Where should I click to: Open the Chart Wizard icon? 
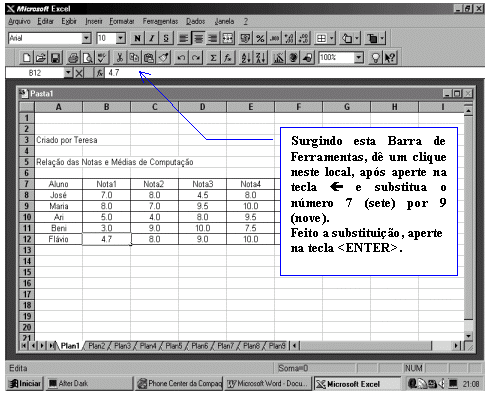(278, 58)
